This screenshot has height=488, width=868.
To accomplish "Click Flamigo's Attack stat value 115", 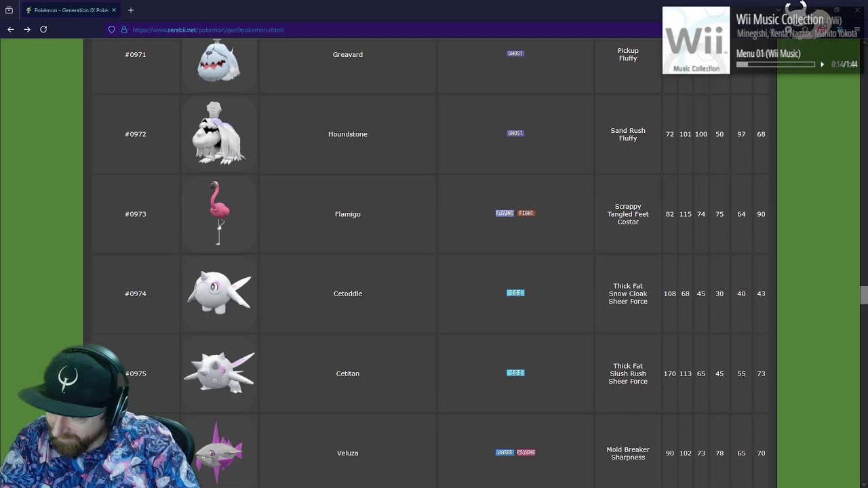I will pyautogui.click(x=686, y=214).
